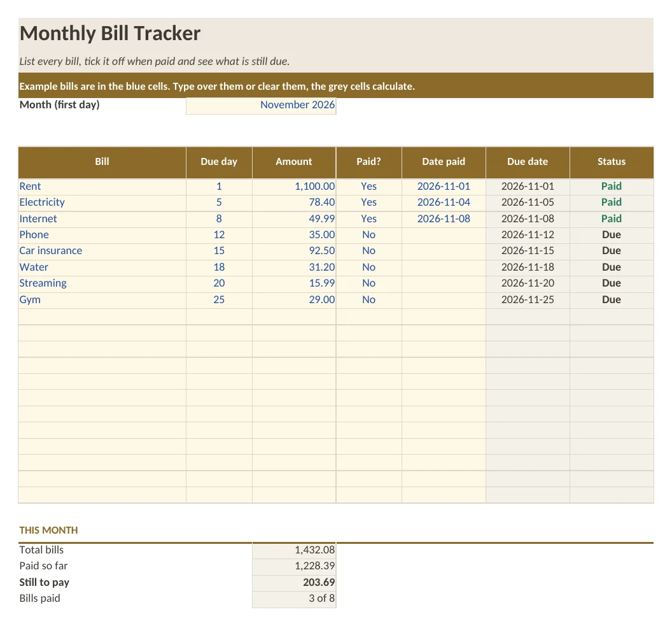
Task: Click the 92.50 car insurance amount
Action: click(294, 252)
